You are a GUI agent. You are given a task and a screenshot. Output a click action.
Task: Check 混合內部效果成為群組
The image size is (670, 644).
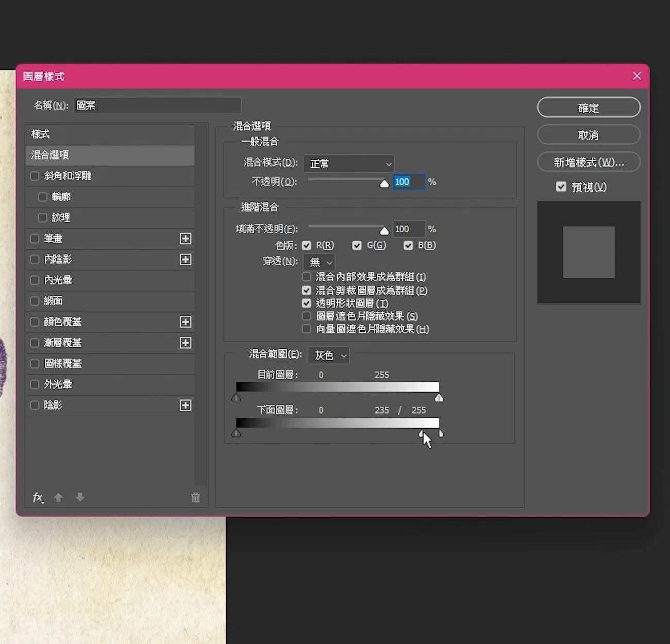pyautogui.click(x=307, y=277)
